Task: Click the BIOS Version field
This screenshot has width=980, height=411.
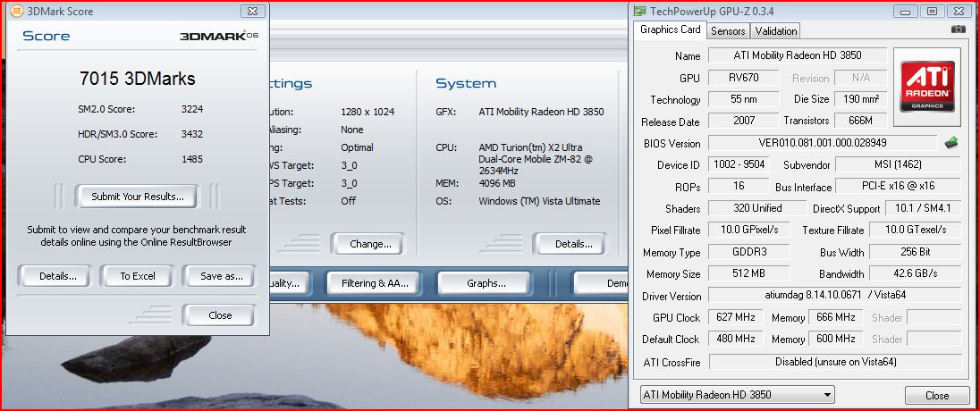Action: (x=823, y=143)
